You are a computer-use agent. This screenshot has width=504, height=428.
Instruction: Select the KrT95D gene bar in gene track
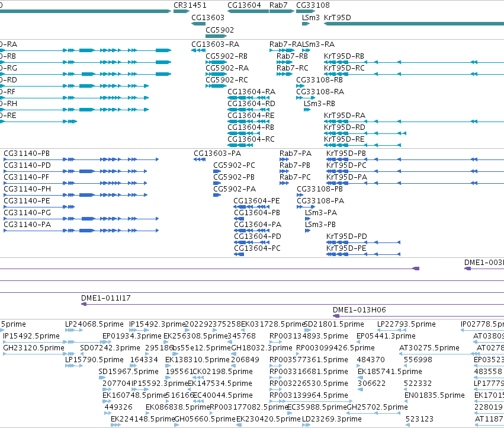tap(413, 24)
